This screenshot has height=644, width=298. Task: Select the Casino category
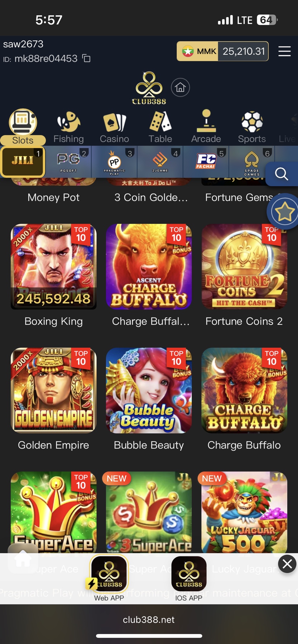[114, 127]
